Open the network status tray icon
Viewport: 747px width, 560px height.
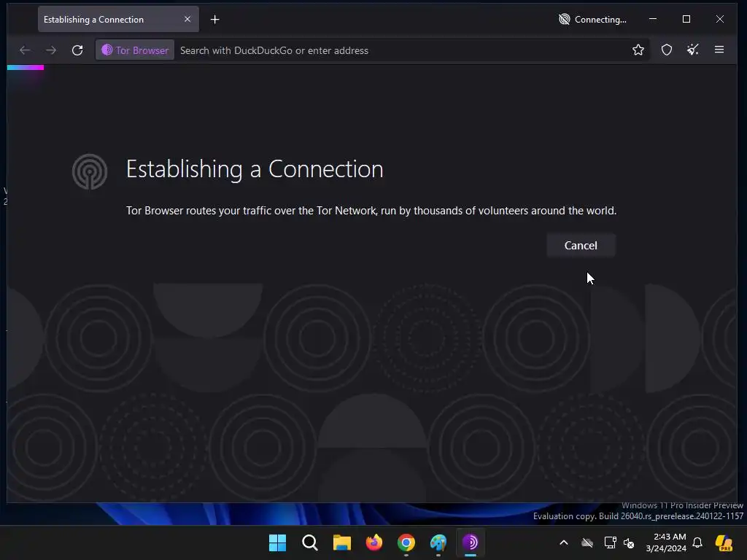pyautogui.click(x=610, y=542)
